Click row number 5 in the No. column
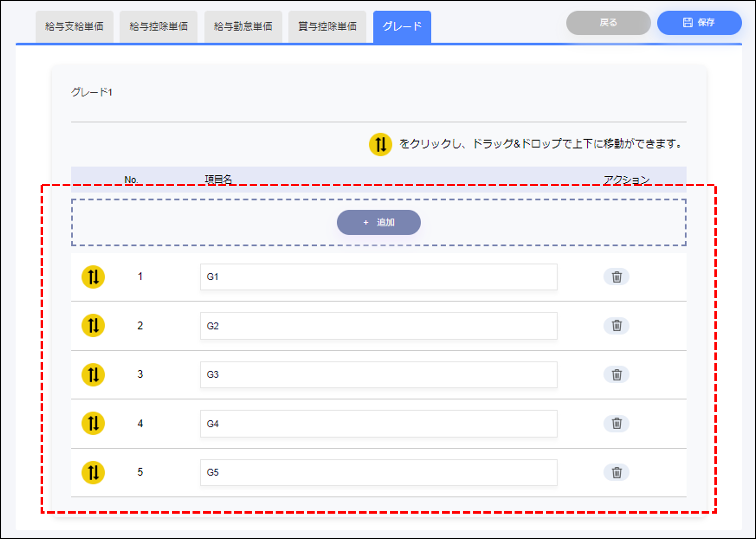This screenshot has height=539, width=756. click(140, 472)
